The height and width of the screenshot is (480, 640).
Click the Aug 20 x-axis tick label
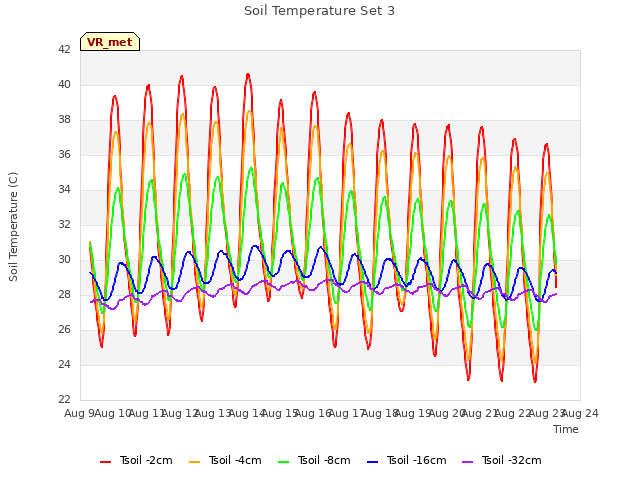pos(447,413)
